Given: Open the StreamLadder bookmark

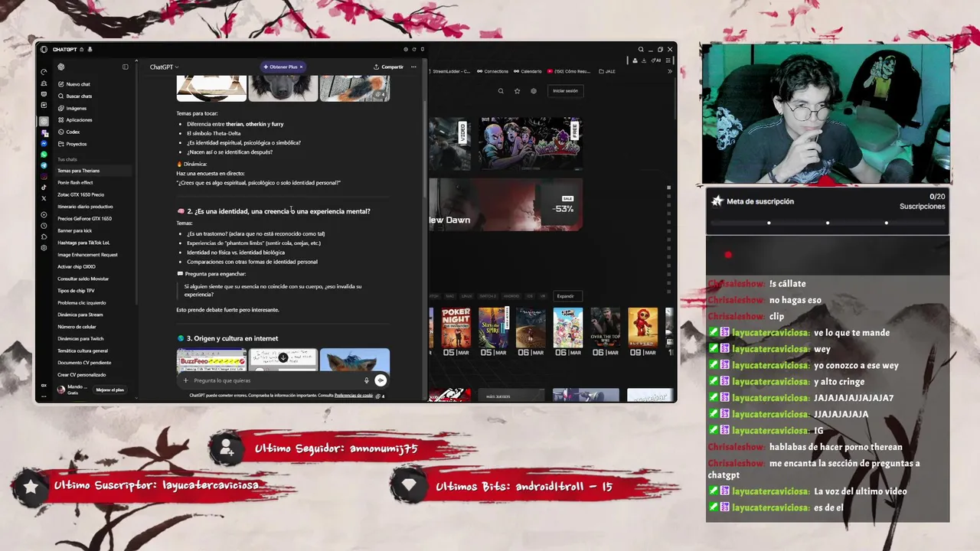Looking at the screenshot, I should (449, 71).
